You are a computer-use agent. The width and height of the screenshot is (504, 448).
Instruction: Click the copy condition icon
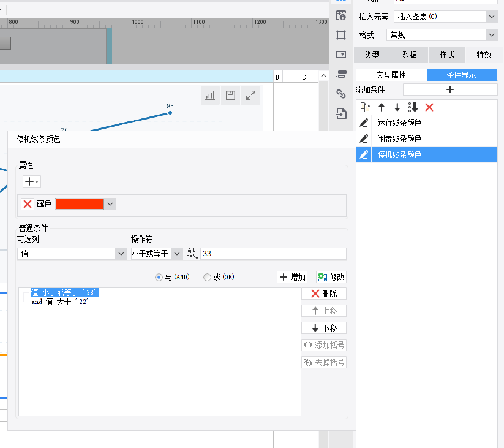pyautogui.click(x=366, y=107)
